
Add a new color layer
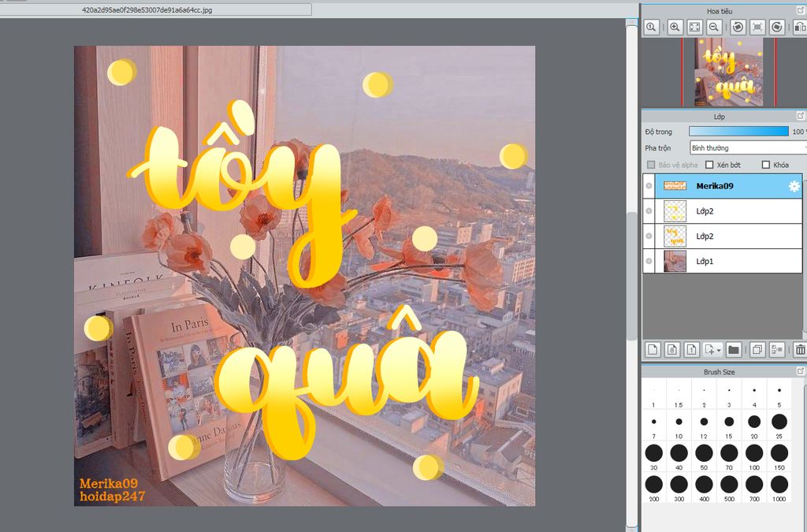pos(653,350)
